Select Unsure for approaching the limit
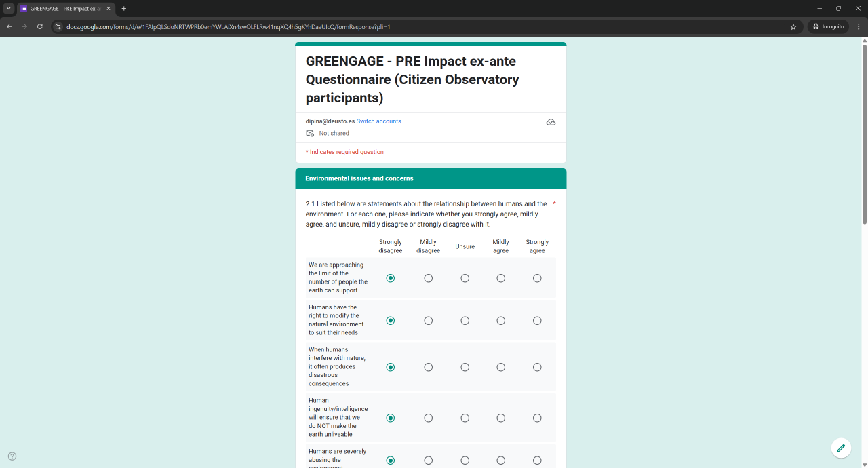 click(x=465, y=278)
